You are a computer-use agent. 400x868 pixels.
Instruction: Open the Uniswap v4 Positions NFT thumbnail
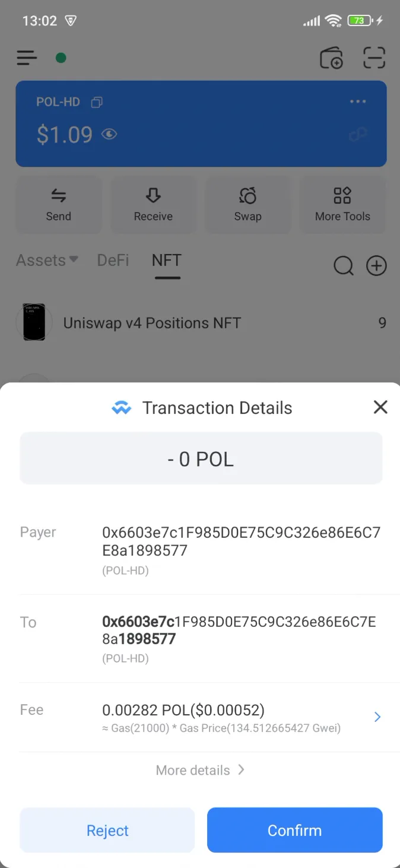(34, 322)
